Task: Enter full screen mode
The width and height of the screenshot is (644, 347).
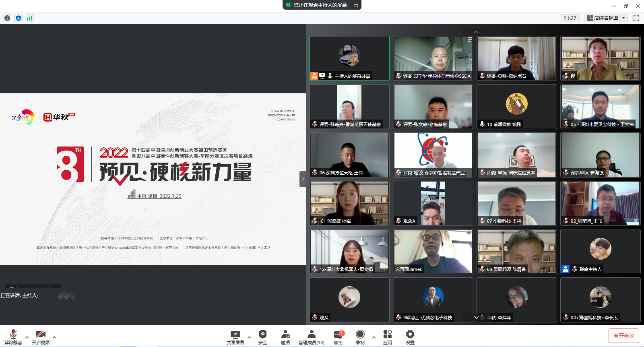Action: 636,18
